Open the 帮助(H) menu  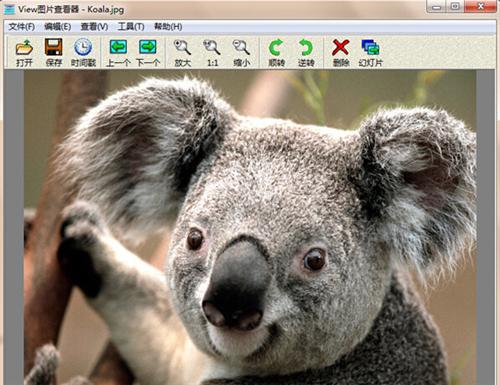tap(168, 27)
